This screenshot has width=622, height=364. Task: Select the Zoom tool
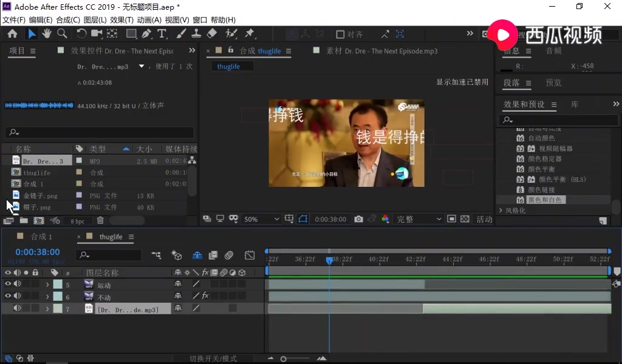point(62,34)
